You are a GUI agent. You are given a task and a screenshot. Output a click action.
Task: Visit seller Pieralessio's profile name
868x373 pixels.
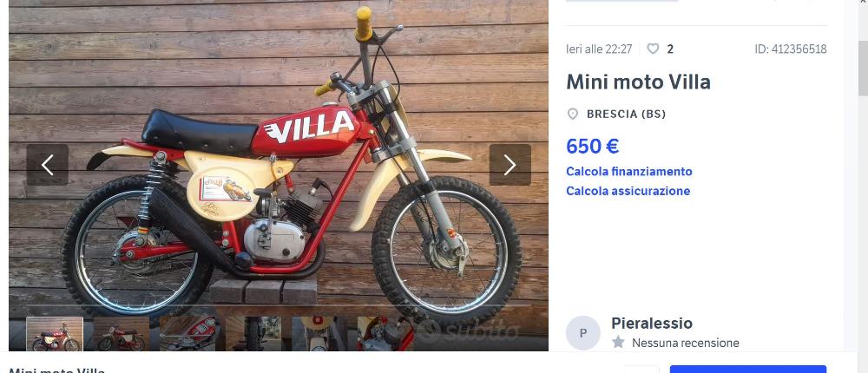pos(652,324)
